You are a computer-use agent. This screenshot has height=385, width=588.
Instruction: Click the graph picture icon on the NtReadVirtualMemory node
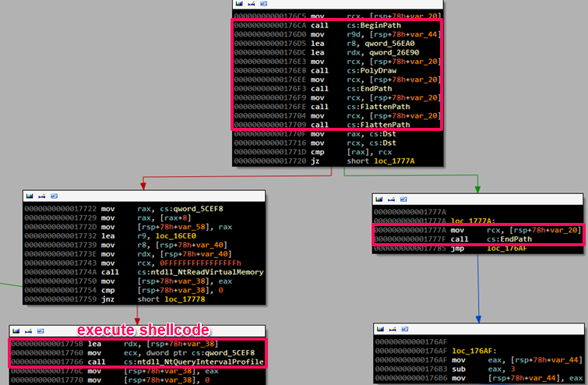(x=55, y=196)
